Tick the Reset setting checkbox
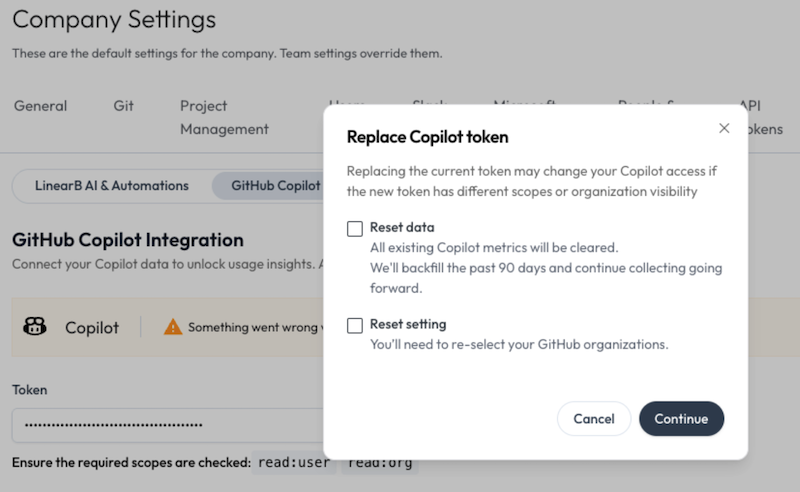The image size is (800, 492). [x=355, y=325]
